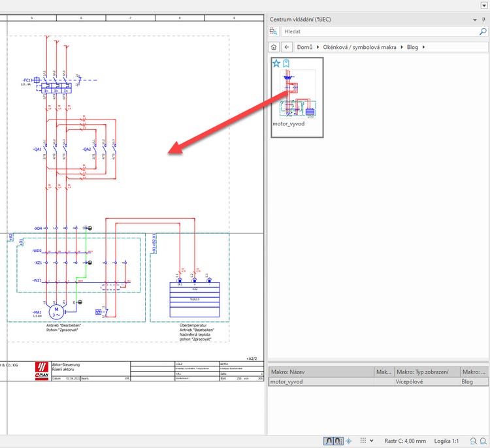Click the Hledat search field
This screenshot has height=448, width=490.
379,31
